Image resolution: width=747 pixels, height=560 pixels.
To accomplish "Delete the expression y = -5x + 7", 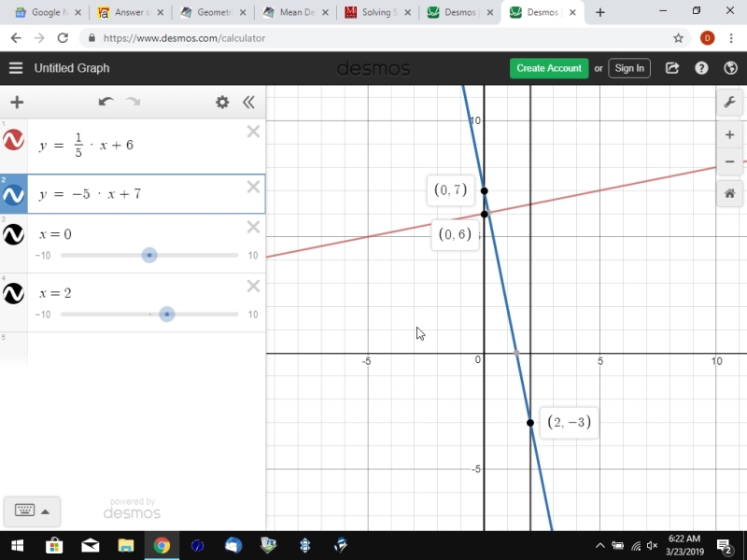I will (x=253, y=188).
